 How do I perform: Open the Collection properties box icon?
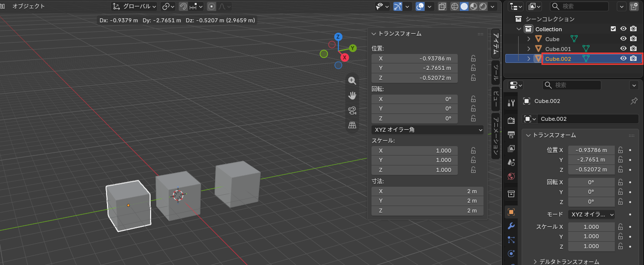coord(511,194)
